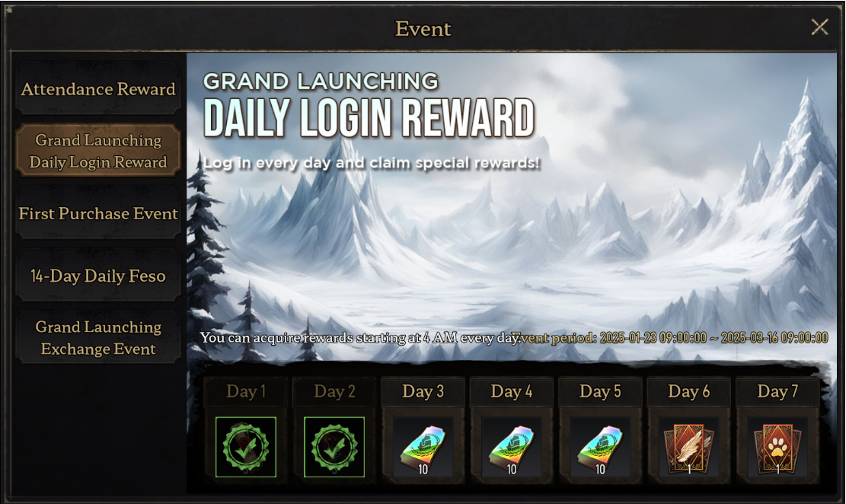Click the Day 7 header label
Image resolution: width=846 pixels, height=504 pixels.
tap(777, 391)
